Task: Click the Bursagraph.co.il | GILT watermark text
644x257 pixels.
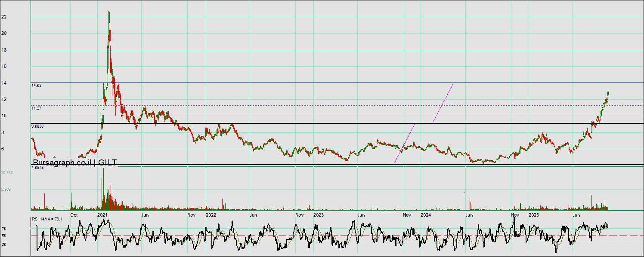Action: click(x=75, y=162)
